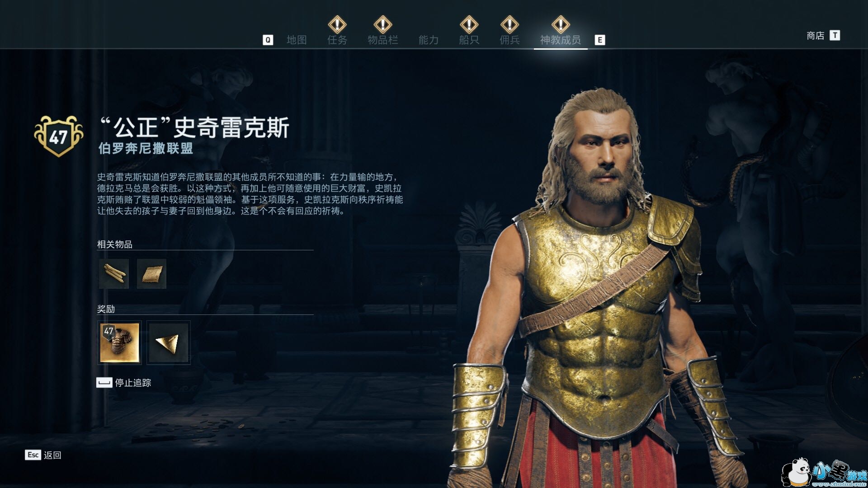868x488 pixels.
Task: Click the alert icon above 任务
Action: coord(337,24)
